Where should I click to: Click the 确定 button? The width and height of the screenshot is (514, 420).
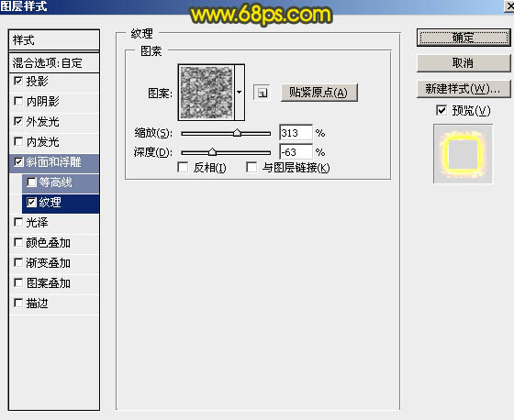[x=464, y=38]
